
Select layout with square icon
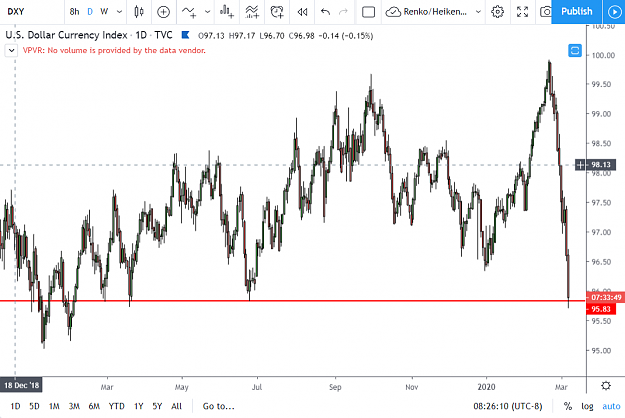pyautogui.click(x=368, y=12)
